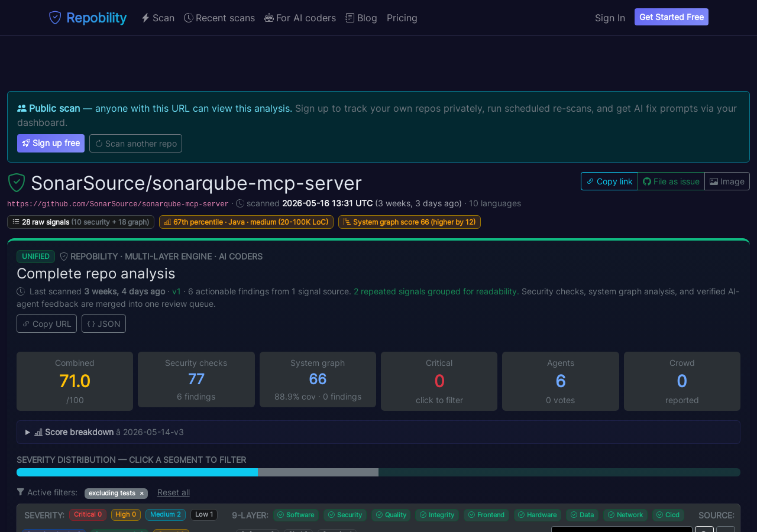Click the Copy URL button
The image size is (757, 532).
pos(47,324)
